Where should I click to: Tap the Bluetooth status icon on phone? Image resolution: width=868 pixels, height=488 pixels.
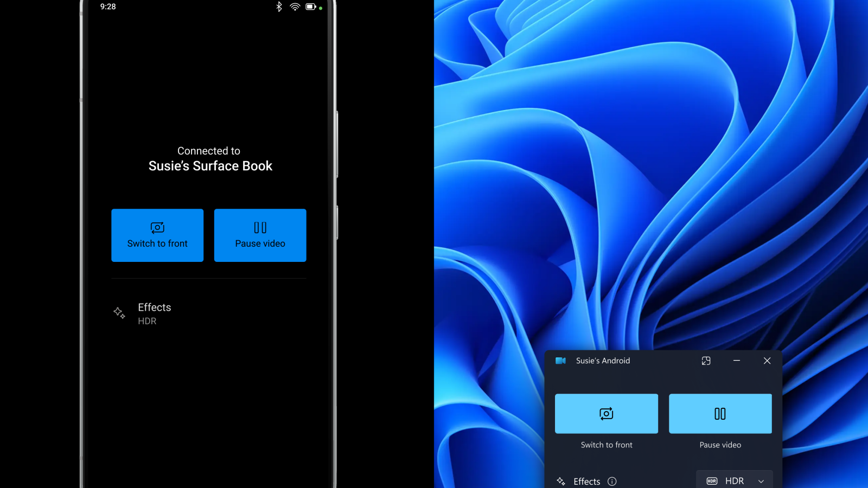(279, 7)
